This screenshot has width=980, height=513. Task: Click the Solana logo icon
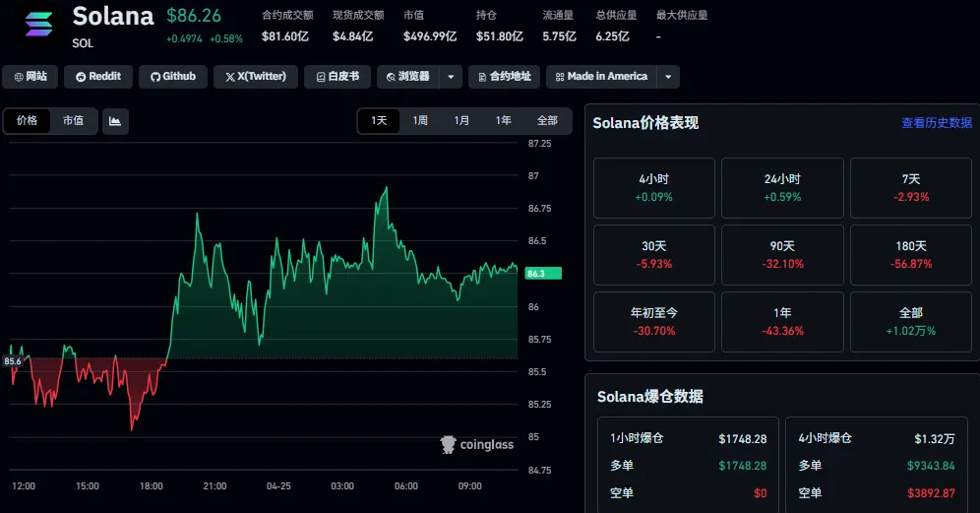(38, 24)
